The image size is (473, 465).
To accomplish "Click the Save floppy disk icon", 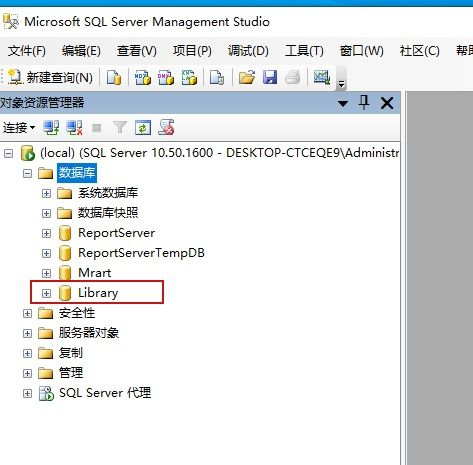I will tap(270, 77).
